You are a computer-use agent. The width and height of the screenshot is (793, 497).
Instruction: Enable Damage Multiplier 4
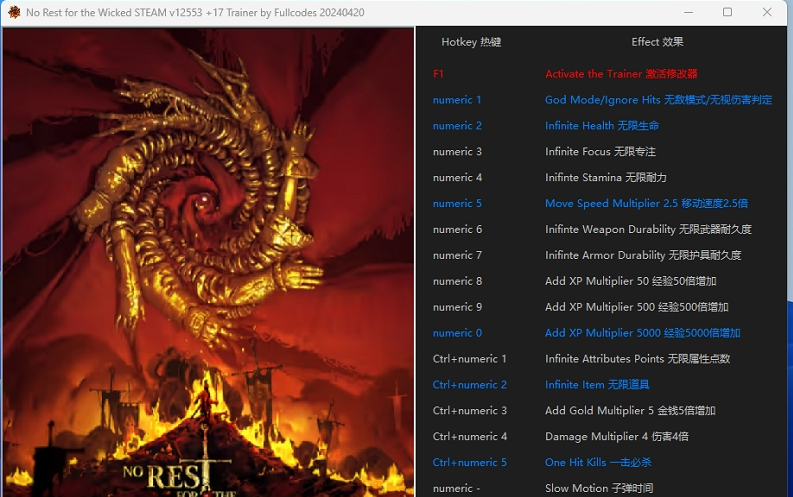[x=616, y=436]
